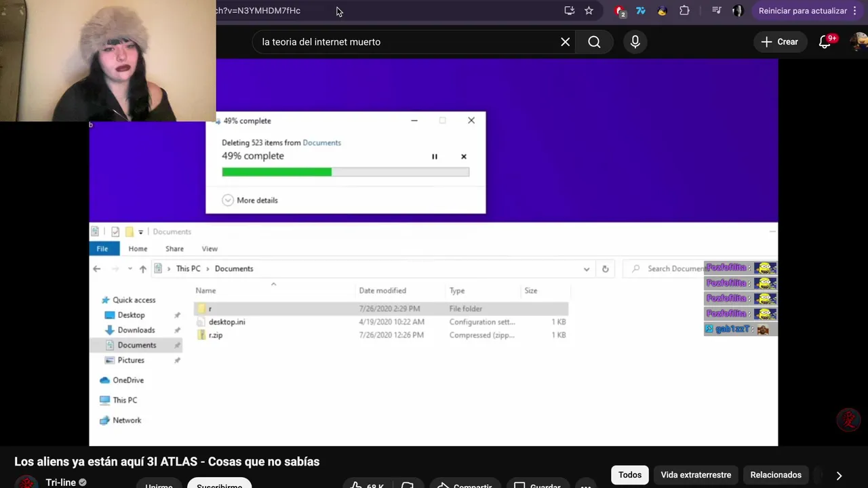Click the Documents link in delete dialog

click(321, 143)
